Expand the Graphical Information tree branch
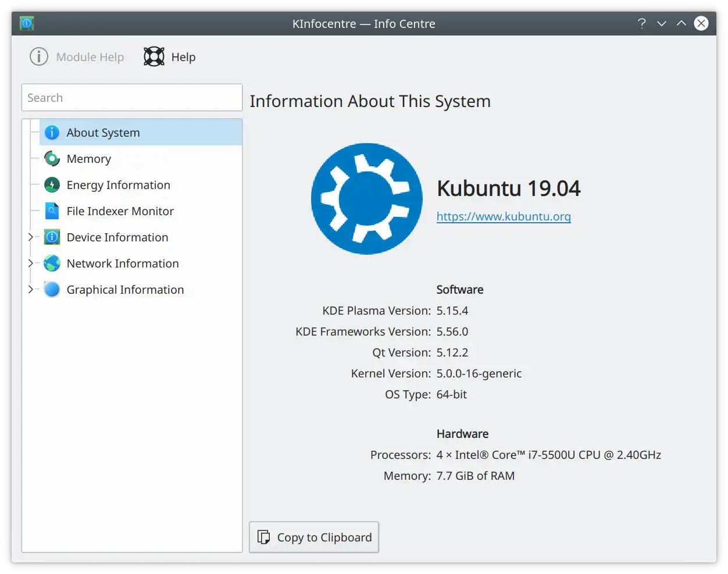The width and height of the screenshot is (728, 574). (x=30, y=289)
